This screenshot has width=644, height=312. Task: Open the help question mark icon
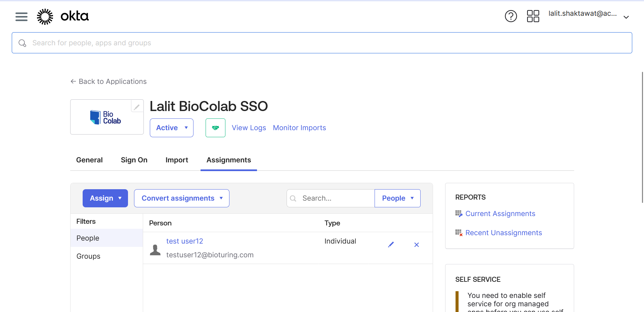pyautogui.click(x=511, y=16)
